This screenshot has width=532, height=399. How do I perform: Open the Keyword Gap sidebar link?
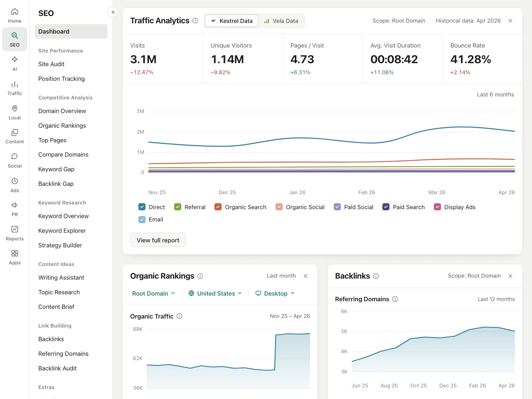(x=57, y=169)
